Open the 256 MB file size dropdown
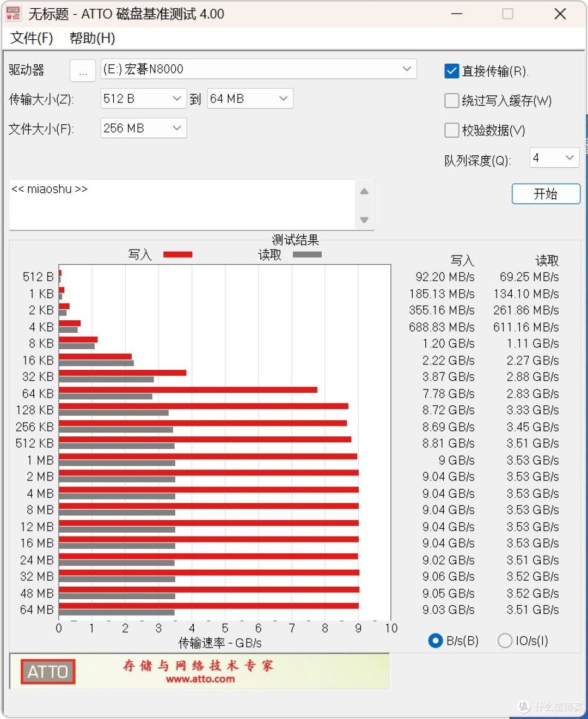Image resolution: width=588 pixels, height=719 pixels. pos(144,128)
